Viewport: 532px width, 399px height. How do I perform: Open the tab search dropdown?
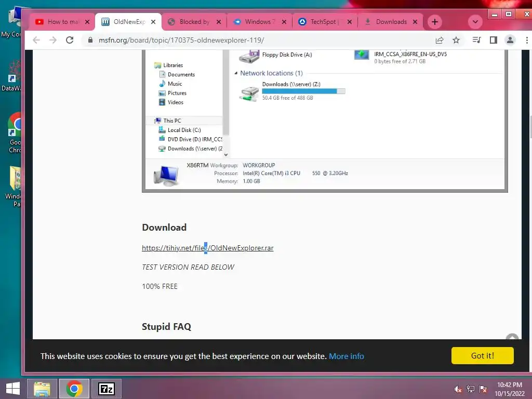click(475, 22)
